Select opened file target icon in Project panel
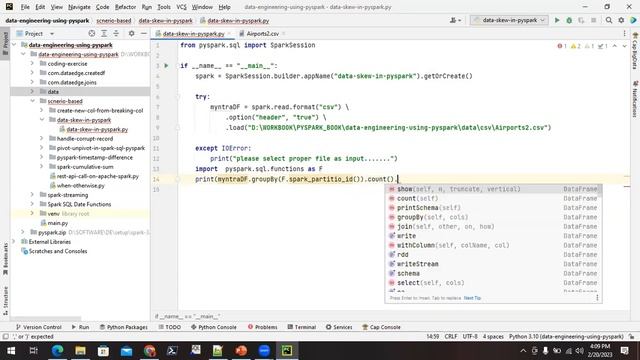This screenshot has width=640, height=360. pyautogui.click(x=92, y=33)
